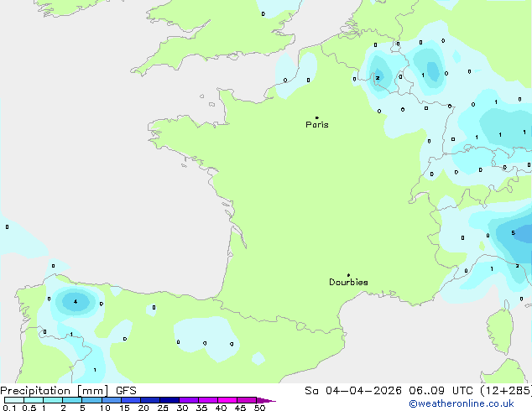This screenshot has height=411, width=532.
Task: Click the 5 mm precipitation peak over Italy
Action: 513,232
